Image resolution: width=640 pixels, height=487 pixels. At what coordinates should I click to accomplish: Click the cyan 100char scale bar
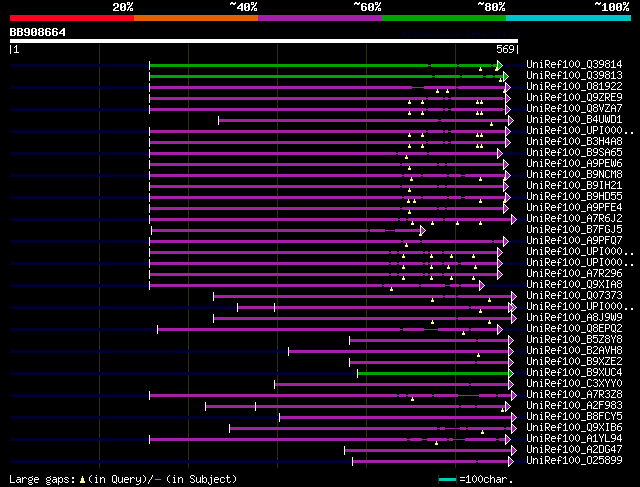tap(447, 480)
